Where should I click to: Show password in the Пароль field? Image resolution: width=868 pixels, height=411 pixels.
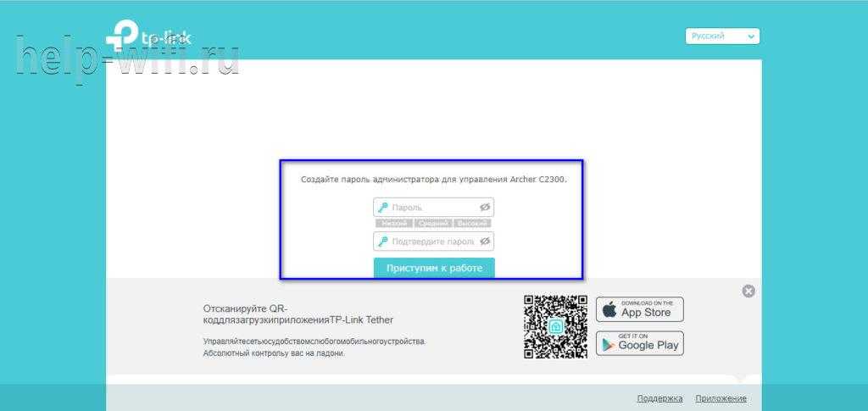pos(485,208)
